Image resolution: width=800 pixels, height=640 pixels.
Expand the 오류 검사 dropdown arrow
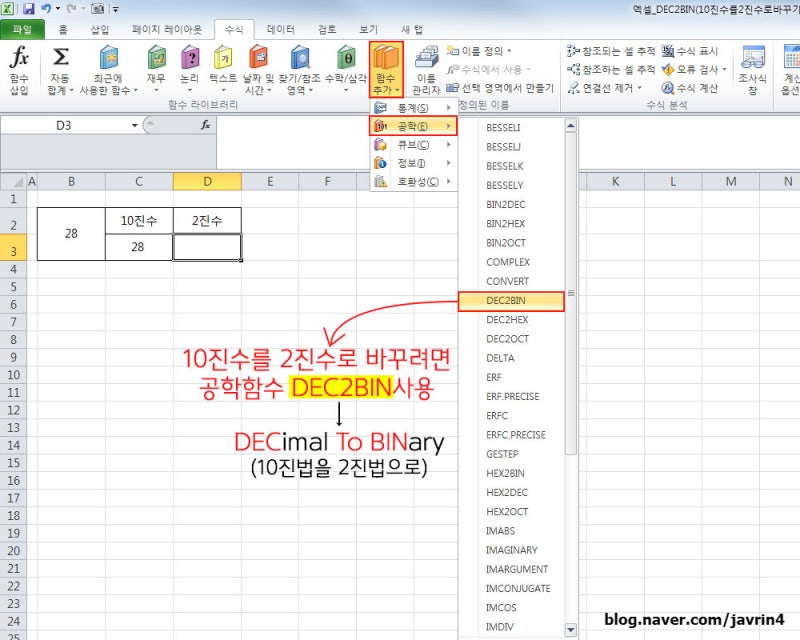click(x=724, y=69)
